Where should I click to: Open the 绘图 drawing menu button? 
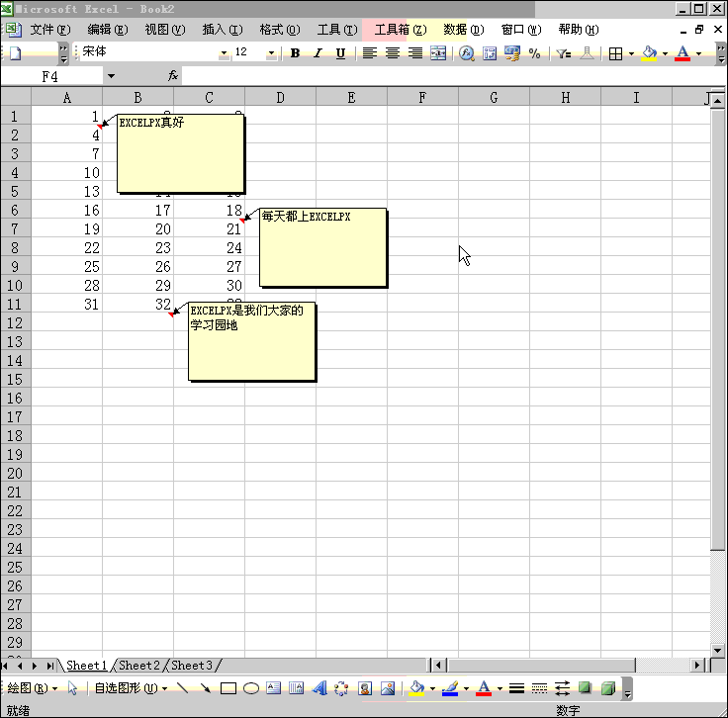pyautogui.click(x=33, y=688)
